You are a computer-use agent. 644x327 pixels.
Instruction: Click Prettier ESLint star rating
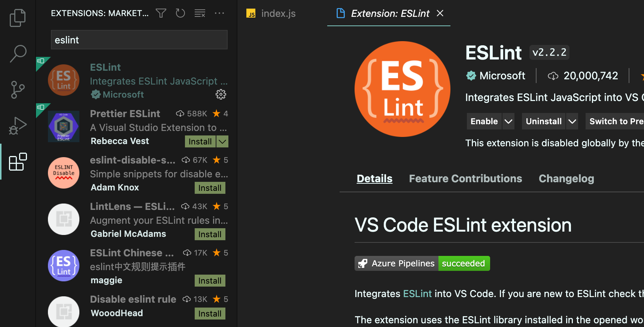click(x=220, y=114)
